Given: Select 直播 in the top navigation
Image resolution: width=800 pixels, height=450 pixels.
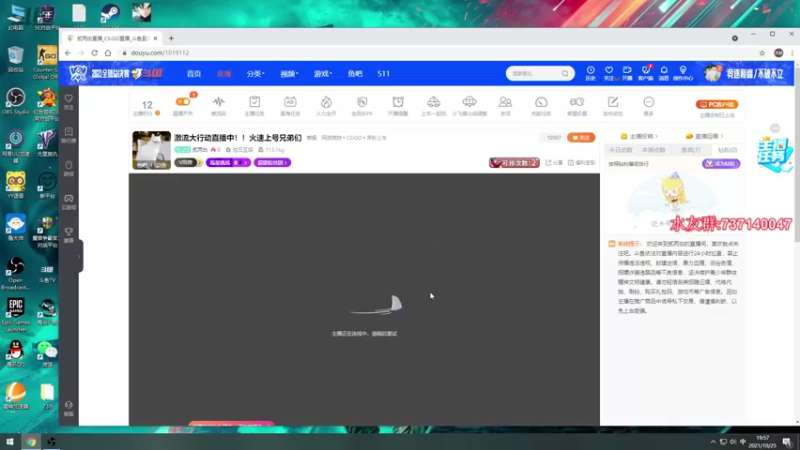Looking at the screenshot, I should [x=224, y=73].
